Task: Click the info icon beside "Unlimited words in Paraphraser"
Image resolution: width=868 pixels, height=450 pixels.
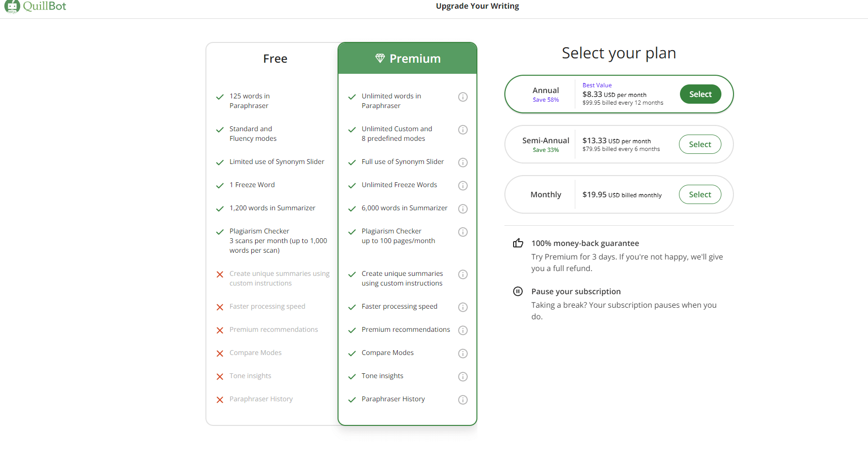Action: pyautogui.click(x=462, y=96)
